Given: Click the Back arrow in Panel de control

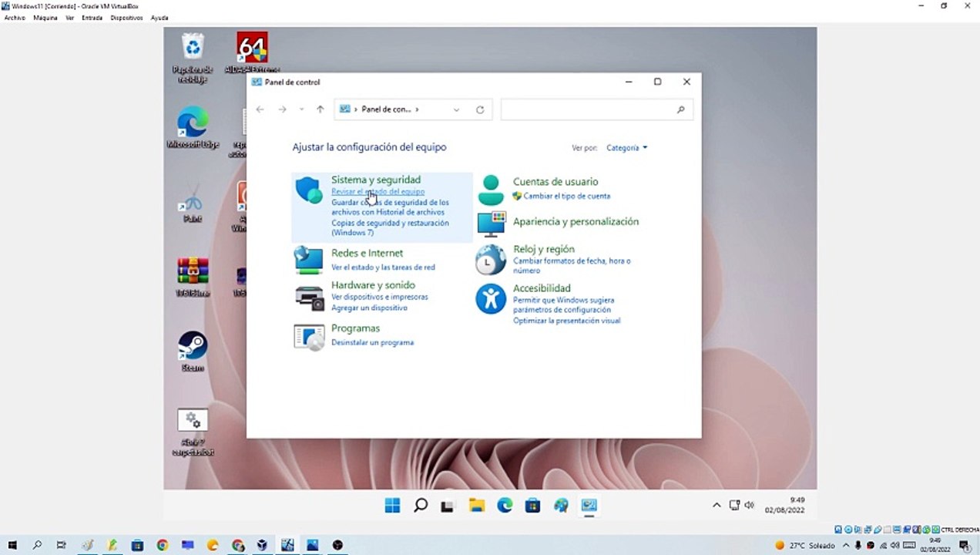Looking at the screenshot, I should point(260,109).
